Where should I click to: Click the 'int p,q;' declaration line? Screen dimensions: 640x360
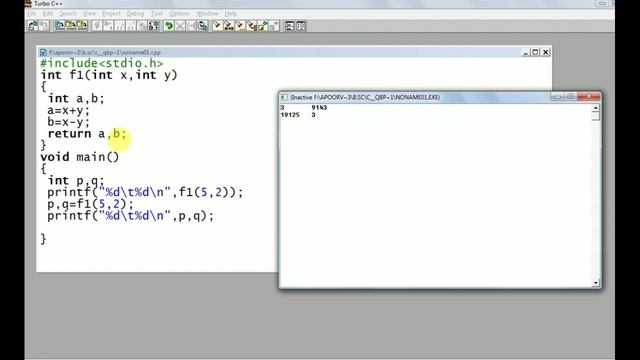tap(76, 180)
